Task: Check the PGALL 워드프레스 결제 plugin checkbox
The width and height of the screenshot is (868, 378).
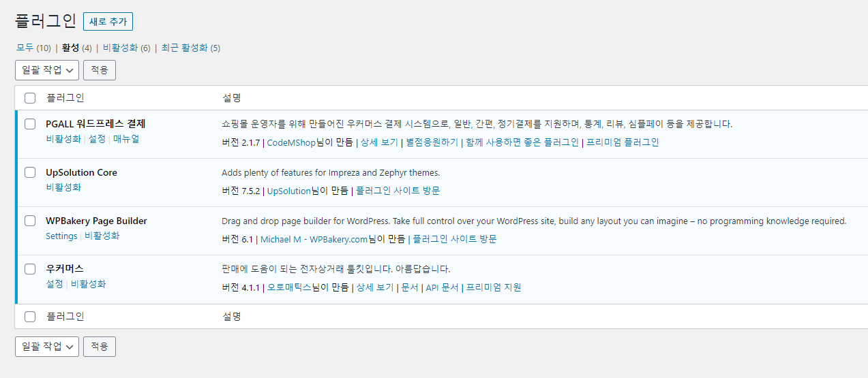Action: tap(30, 124)
